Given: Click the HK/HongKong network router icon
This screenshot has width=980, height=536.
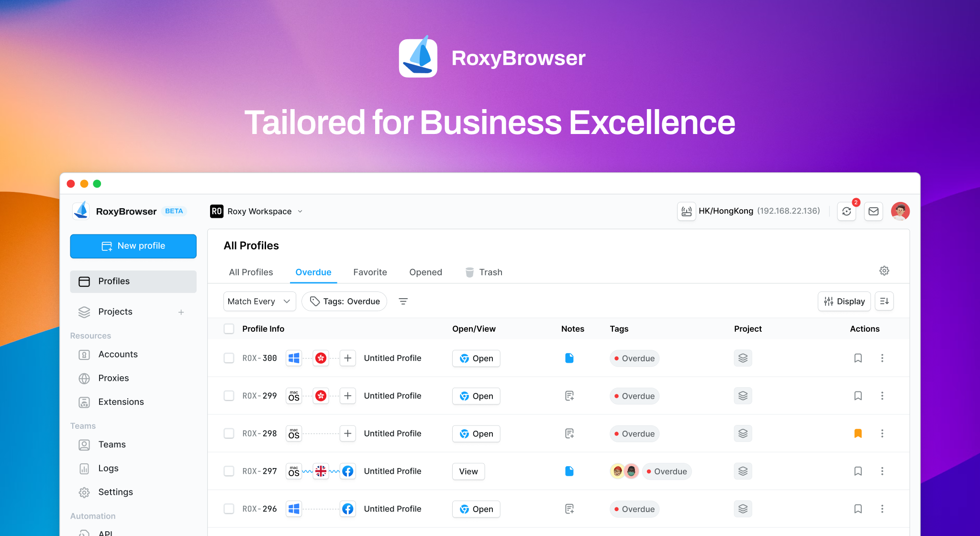Looking at the screenshot, I should point(686,211).
